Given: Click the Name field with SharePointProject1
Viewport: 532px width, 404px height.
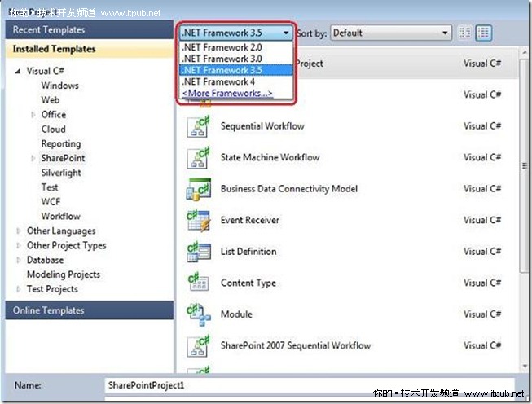Looking at the screenshot, I should pos(310,386).
